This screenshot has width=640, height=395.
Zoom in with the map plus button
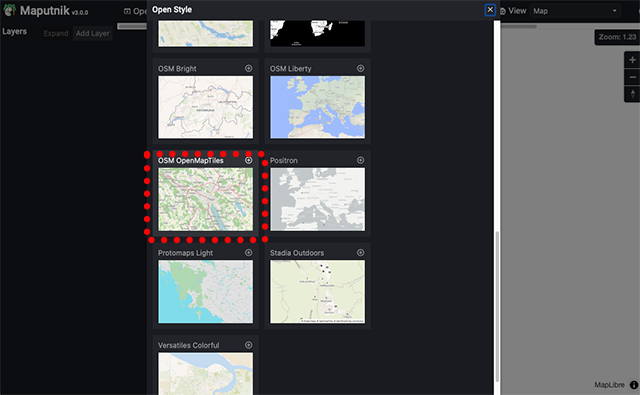(x=632, y=60)
